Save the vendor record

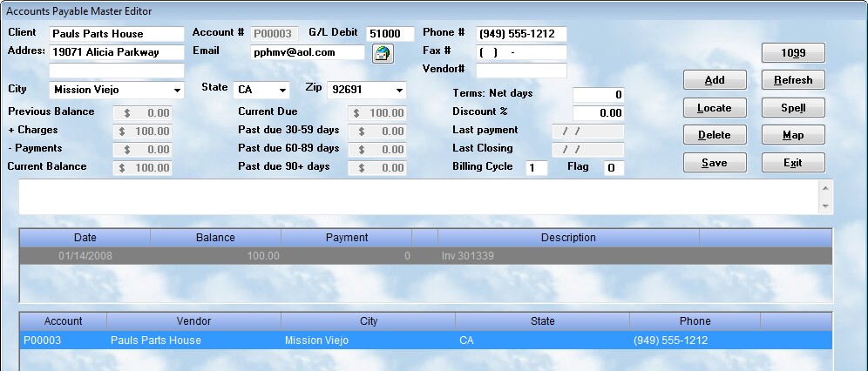(714, 163)
